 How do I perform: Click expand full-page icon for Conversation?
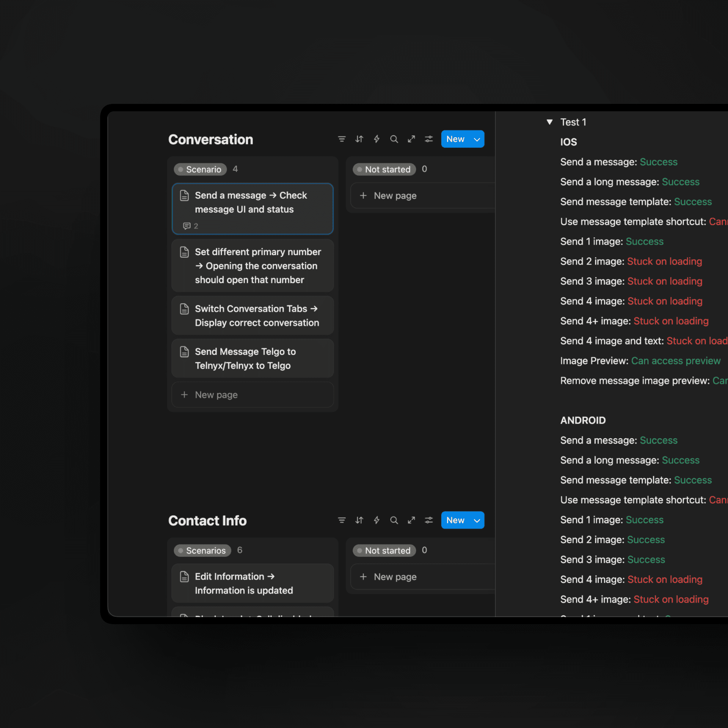coord(411,139)
